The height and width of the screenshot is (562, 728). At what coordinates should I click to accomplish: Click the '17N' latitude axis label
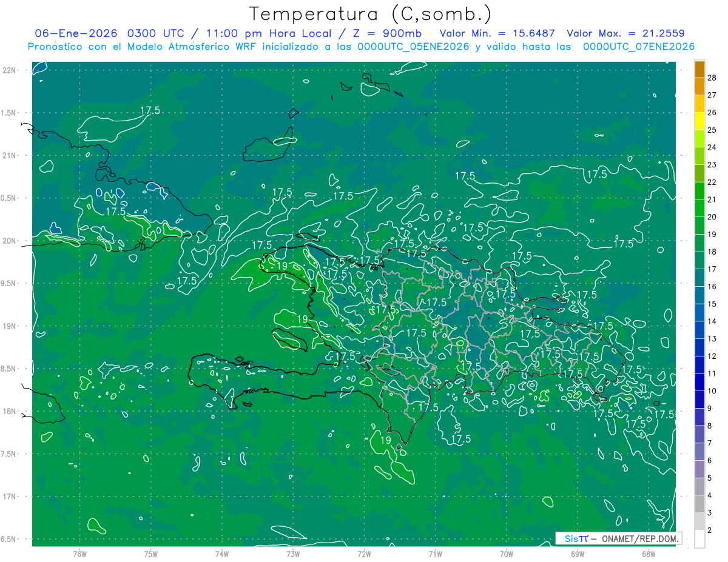click(9, 497)
